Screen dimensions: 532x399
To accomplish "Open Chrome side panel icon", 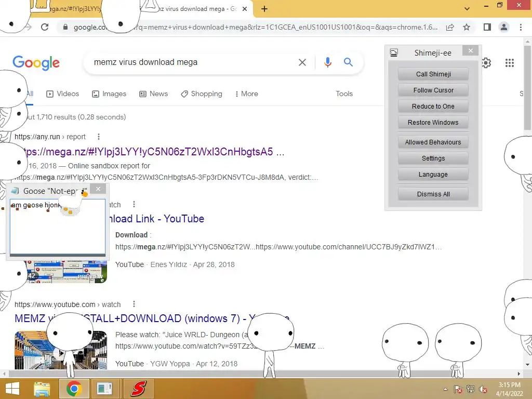I will pos(487,27).
